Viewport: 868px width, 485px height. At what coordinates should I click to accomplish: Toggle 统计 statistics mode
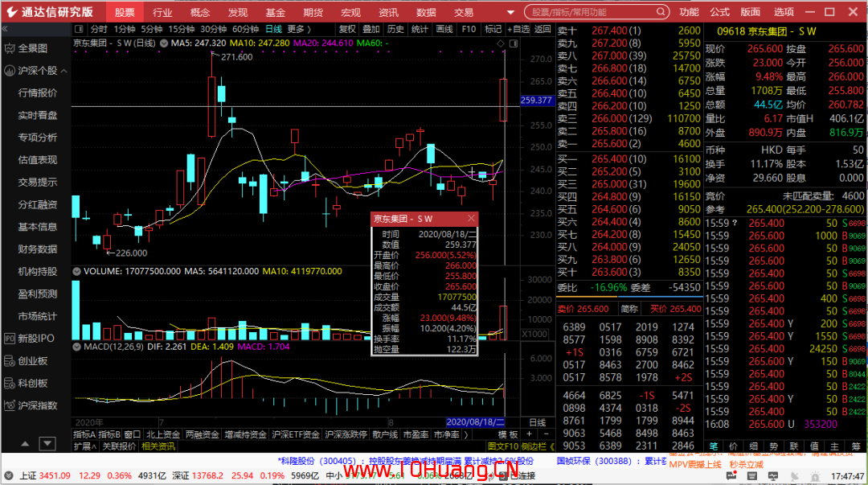420,29
